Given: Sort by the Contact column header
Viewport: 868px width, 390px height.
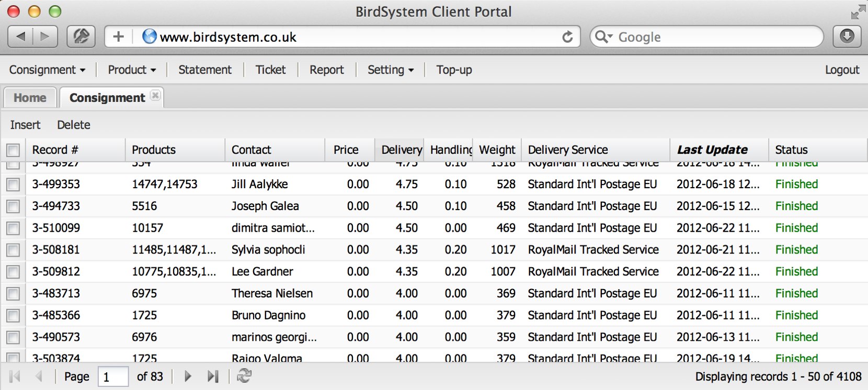Looking at the screenshot, I should (x=275, y=150).
